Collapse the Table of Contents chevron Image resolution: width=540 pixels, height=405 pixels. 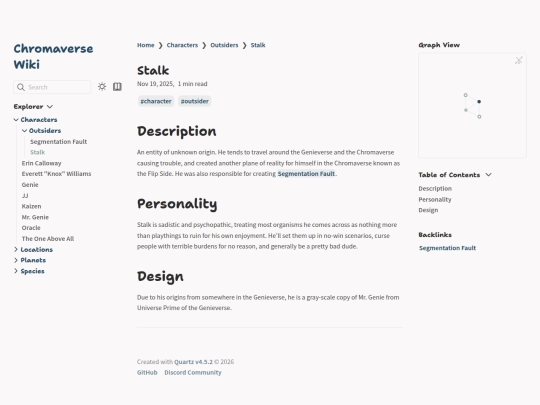(488, 175)
